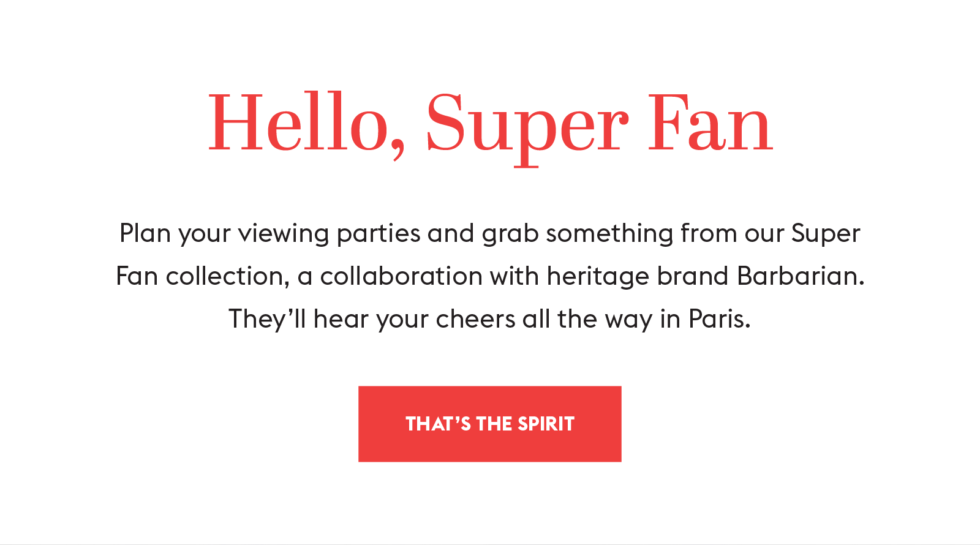Click the line starting Fan collection
980x545 pixels.
pos(490,276)
